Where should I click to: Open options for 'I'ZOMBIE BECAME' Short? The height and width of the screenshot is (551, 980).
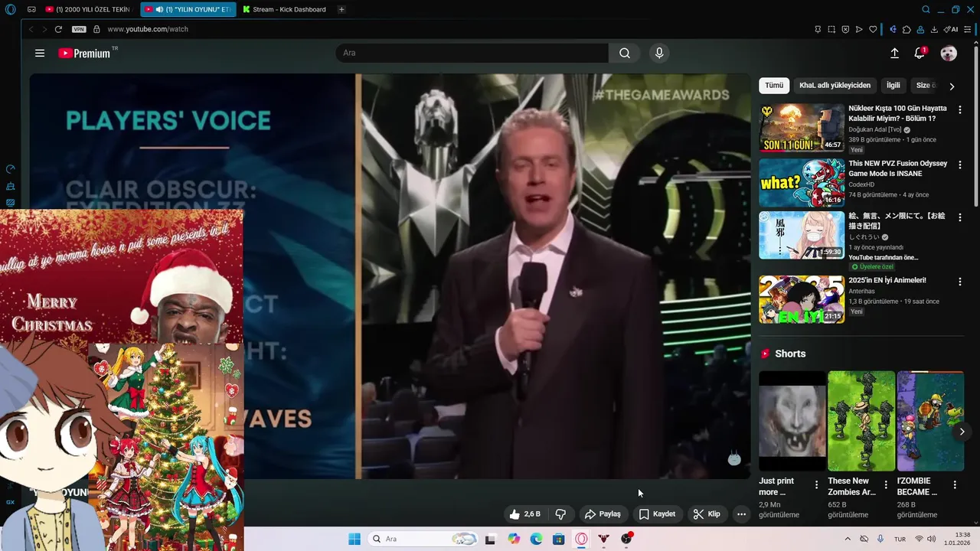point(955,485)
